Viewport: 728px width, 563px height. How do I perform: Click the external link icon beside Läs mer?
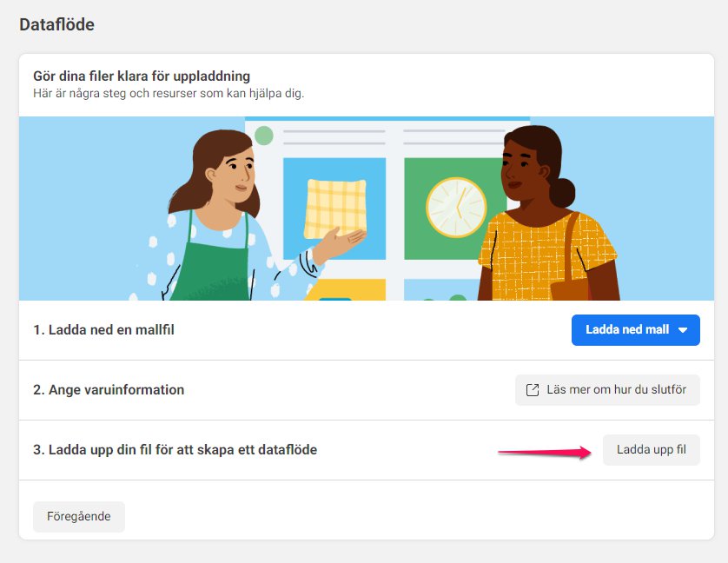point(533,390)
